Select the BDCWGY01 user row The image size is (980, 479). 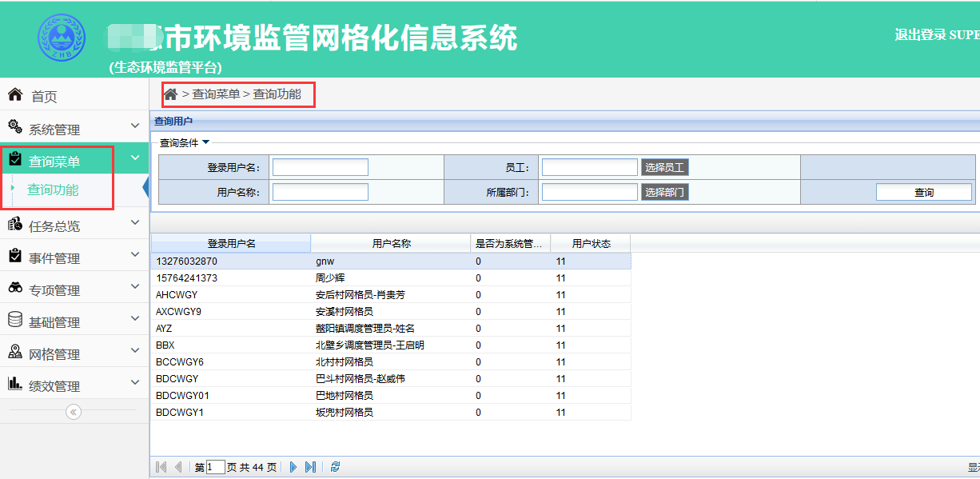coord(391,396)
